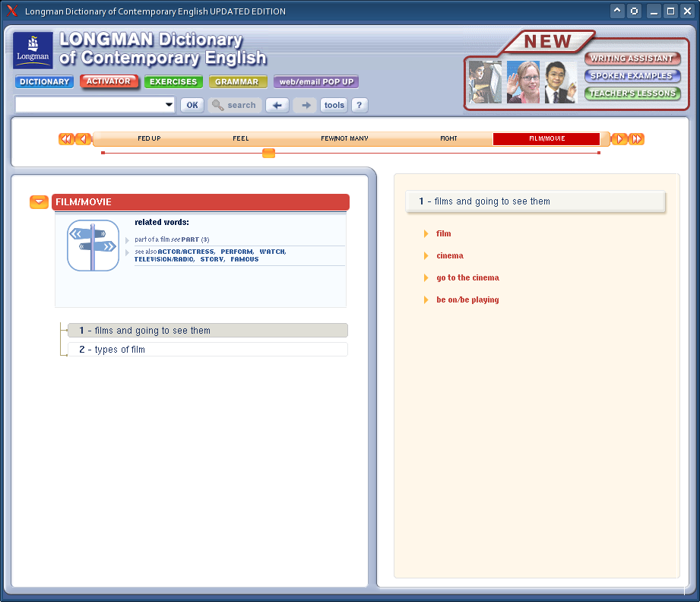The image size is (700, 602).
Task: Move to next concept with single-right arrow
Action: [x=619, y=139]
